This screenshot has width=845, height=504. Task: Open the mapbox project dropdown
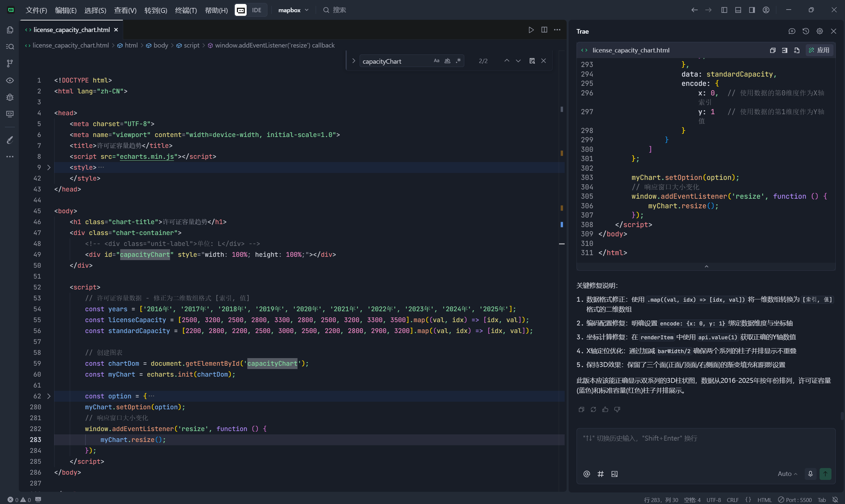point(293,10)
